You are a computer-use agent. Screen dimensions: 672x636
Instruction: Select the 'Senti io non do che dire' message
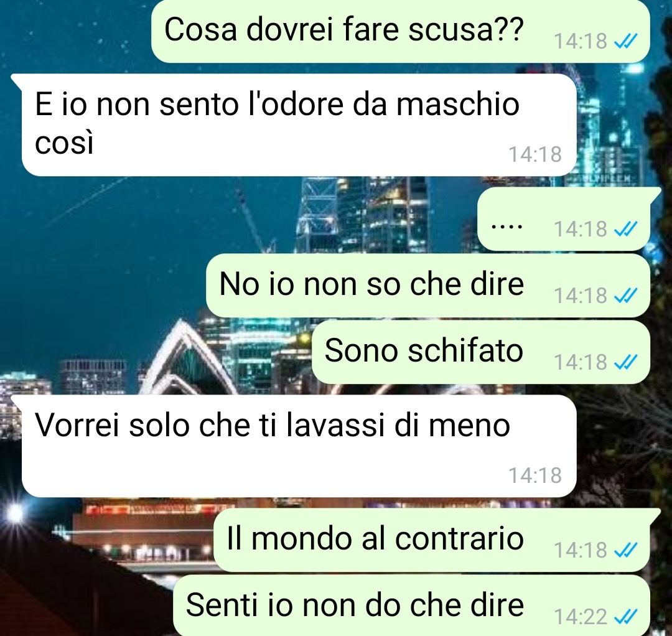[411, 606]
